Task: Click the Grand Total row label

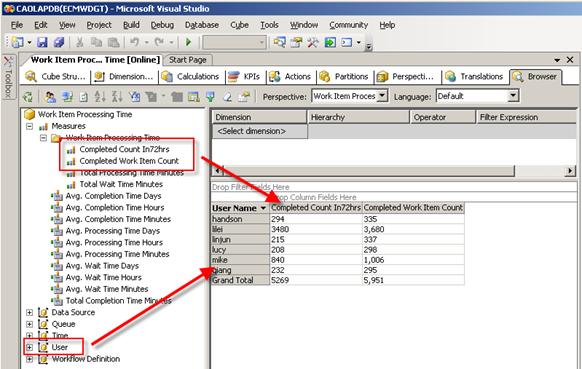Action: coord(240,280)
